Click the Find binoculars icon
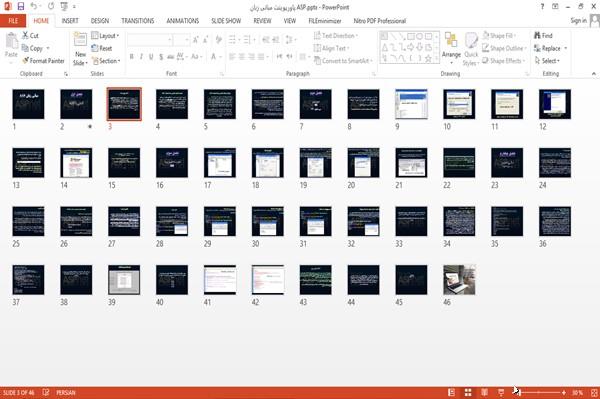 537,35
